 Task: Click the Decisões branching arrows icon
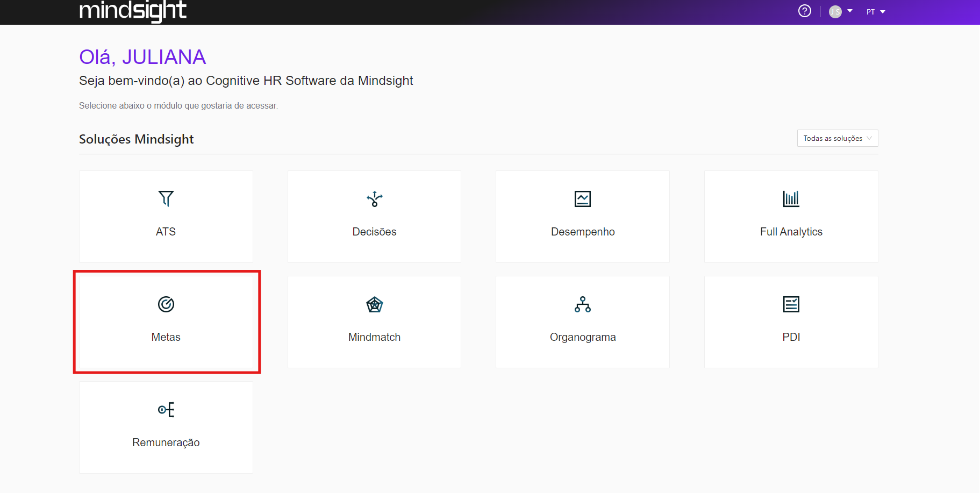tap(374, 198)
